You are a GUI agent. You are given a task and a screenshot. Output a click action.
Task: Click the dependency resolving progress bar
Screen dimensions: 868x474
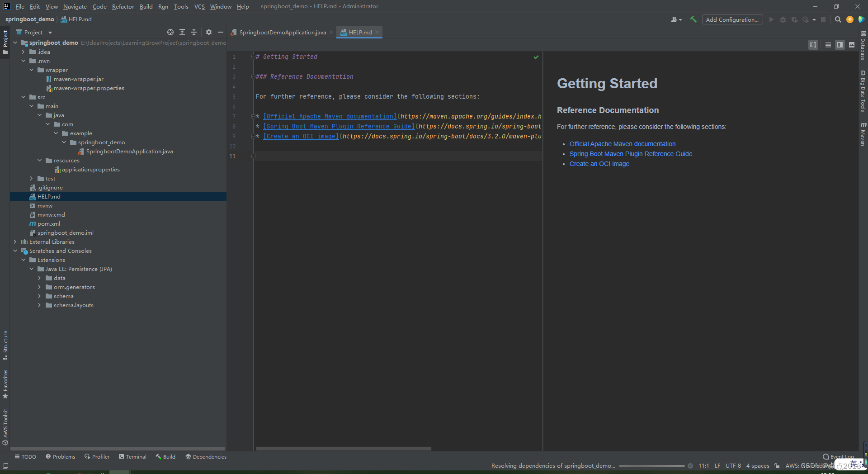[x=651, y=466]
